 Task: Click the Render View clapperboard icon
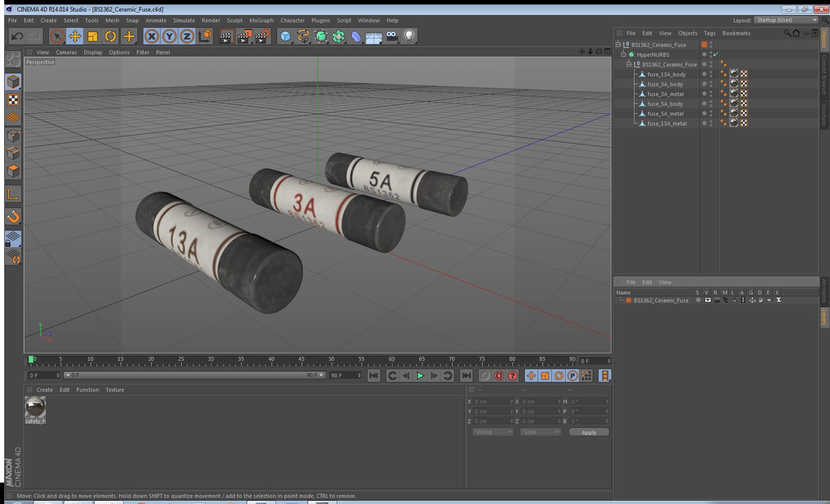tap(227, 36)
